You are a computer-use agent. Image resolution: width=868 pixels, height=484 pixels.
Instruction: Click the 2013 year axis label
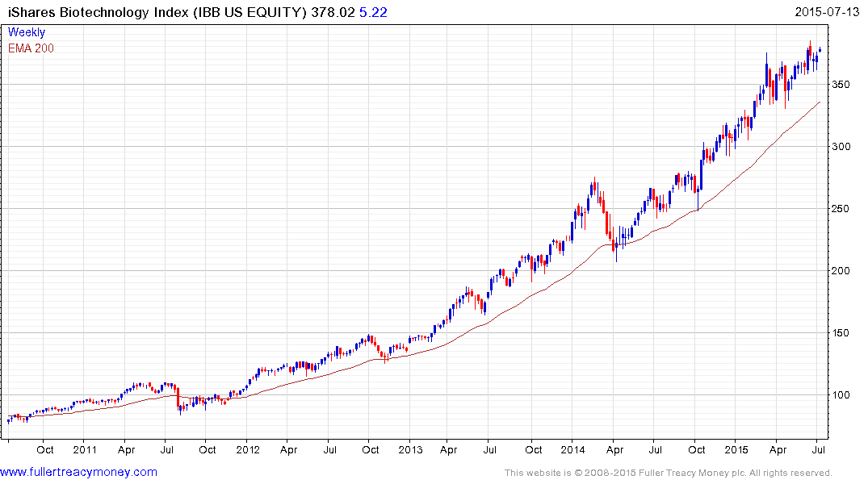(x=410, y=449)
